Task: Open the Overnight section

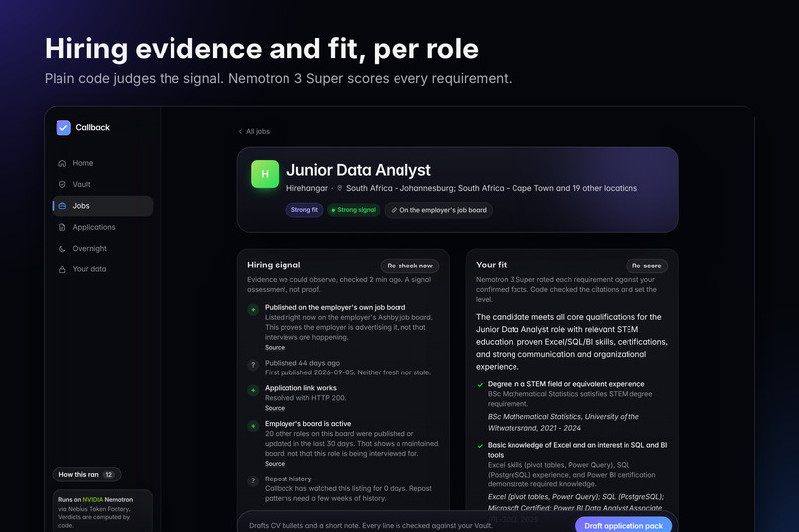Action: 102,249
